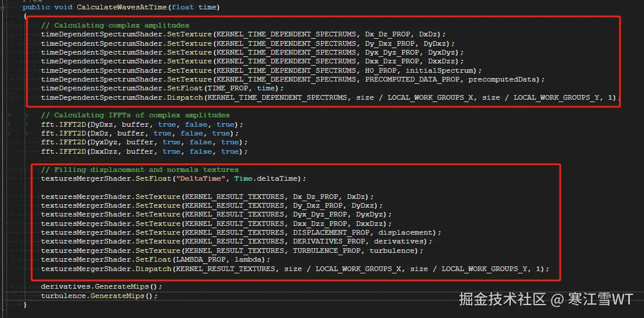Viewport: 644px width, 318px height.
Task: Click the H0_PROP constant
Action: coord(380,70)
